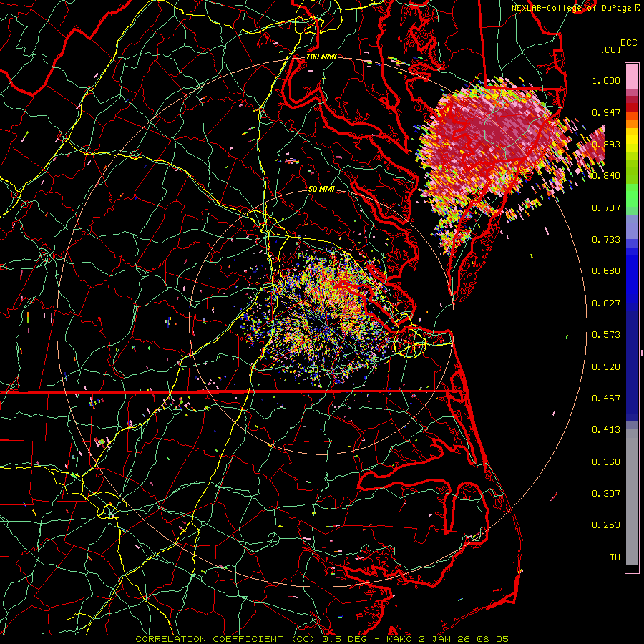Click the DCC label above the color scale
The height and width of the screenshot is (644, 644).
[629, 43]
